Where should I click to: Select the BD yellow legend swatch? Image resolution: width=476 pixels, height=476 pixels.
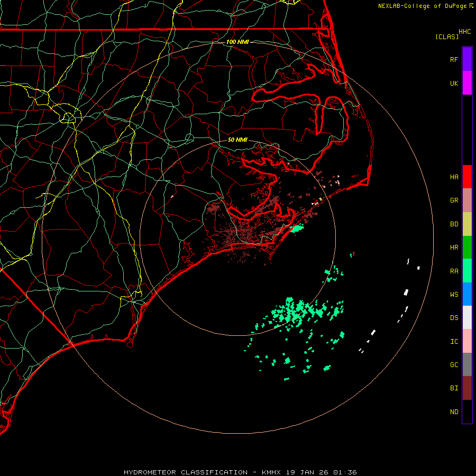coord(467,224)
